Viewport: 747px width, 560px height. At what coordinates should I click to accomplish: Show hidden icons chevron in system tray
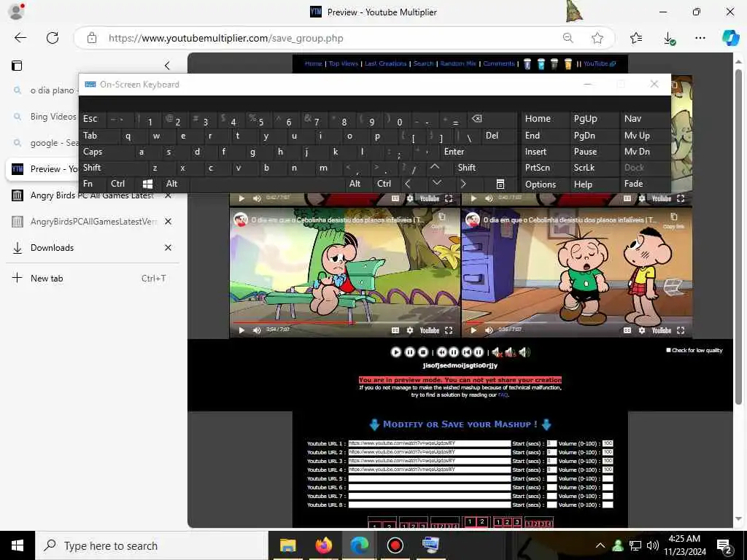pos(600,545)
